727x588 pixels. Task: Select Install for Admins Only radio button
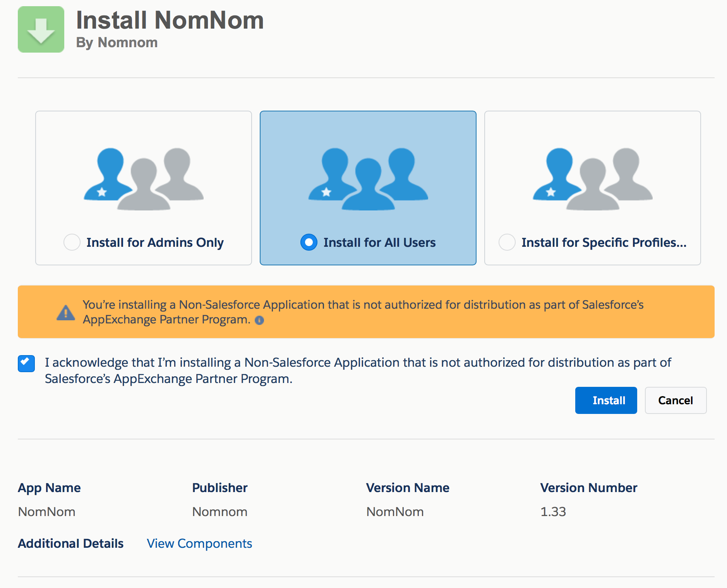pyautogui.click(x=72, y=242)
